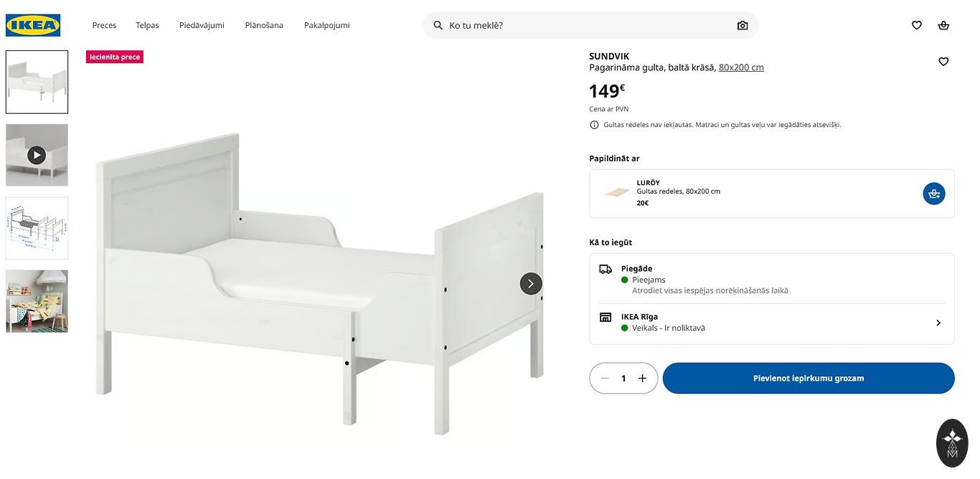Open the Telpas menu

pos(147,25)
